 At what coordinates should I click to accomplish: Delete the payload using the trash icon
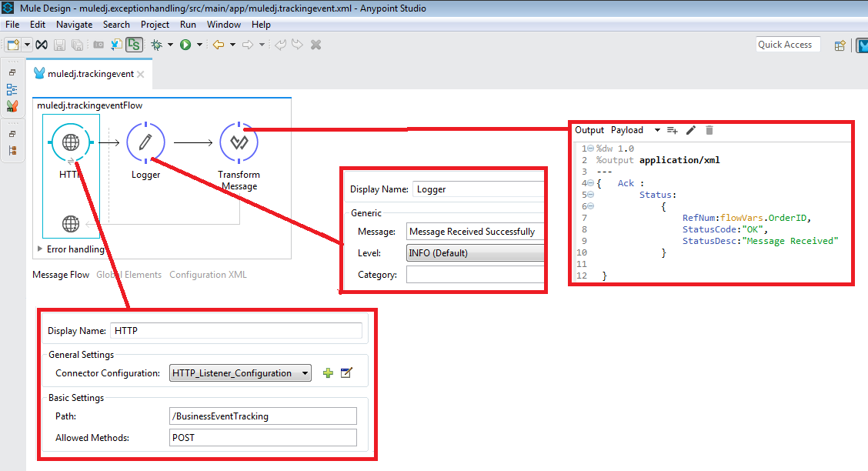tap(709, 129)
